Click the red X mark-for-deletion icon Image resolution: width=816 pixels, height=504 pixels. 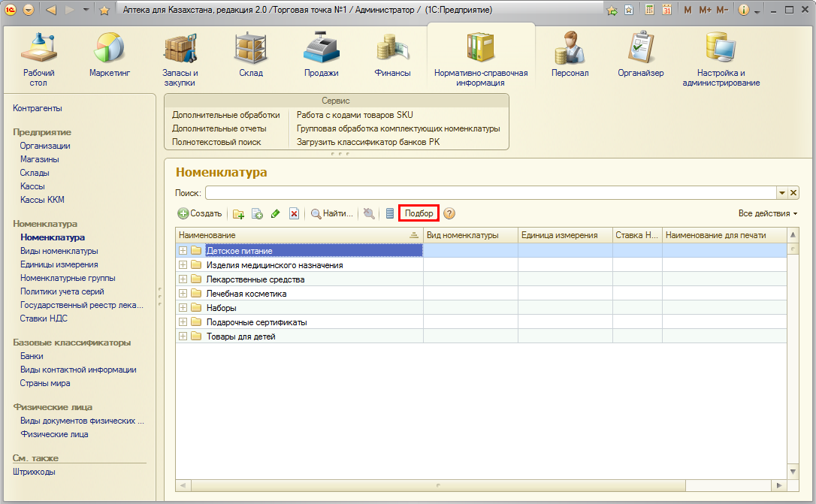[x=294, y=214]
